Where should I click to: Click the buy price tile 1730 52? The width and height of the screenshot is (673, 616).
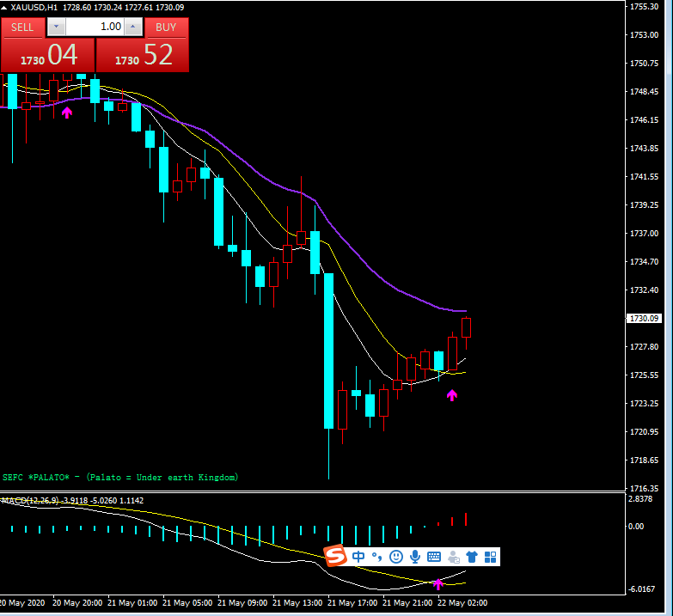click(x=143, y=56)
